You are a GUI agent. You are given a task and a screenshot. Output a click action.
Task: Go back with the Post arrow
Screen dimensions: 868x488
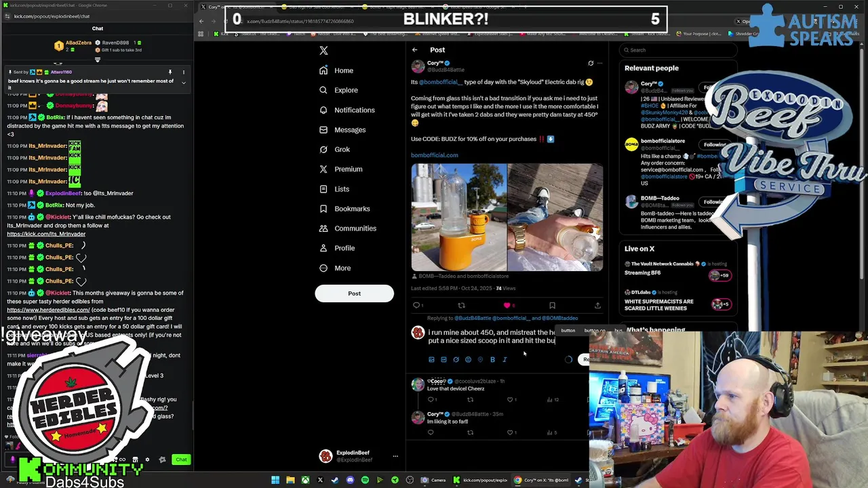(414, 49)
